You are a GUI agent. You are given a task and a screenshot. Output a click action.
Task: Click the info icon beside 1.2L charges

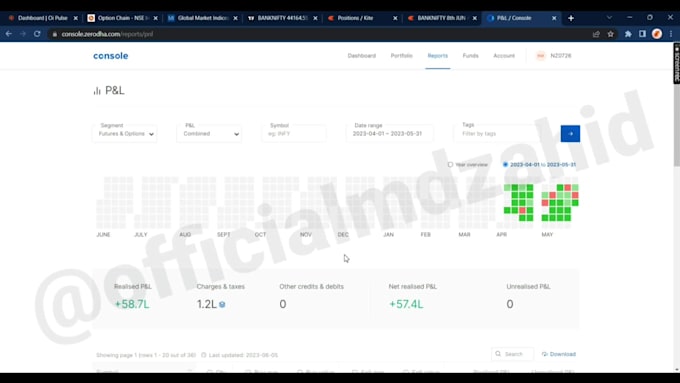(x=222, y=304)
